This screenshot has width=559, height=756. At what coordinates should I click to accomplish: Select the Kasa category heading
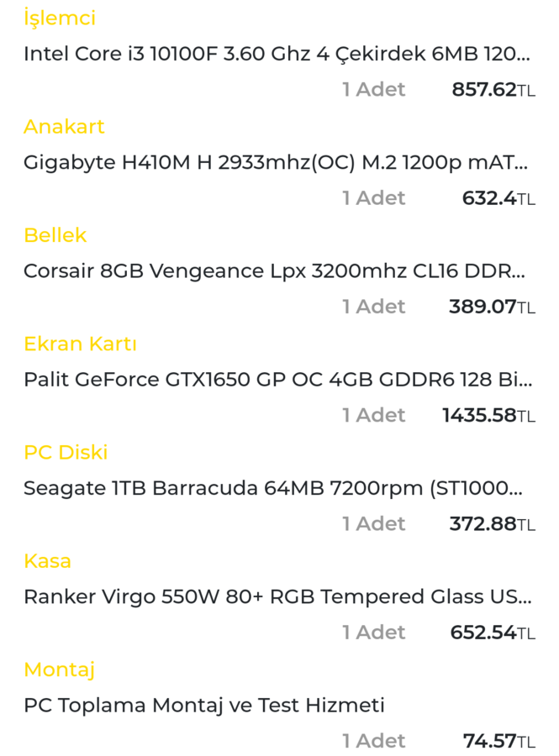[47, 561]
